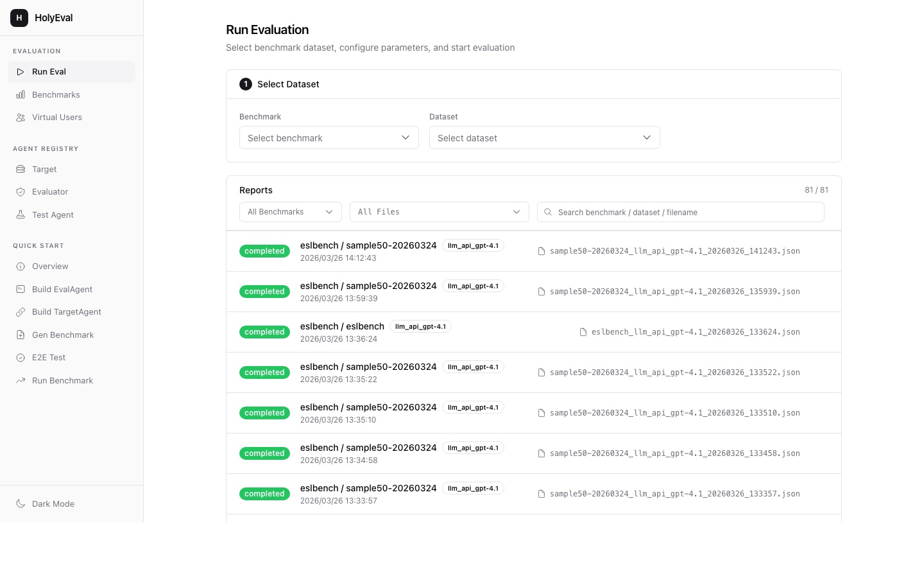Click the Run Benchmark trend icon

21,381
